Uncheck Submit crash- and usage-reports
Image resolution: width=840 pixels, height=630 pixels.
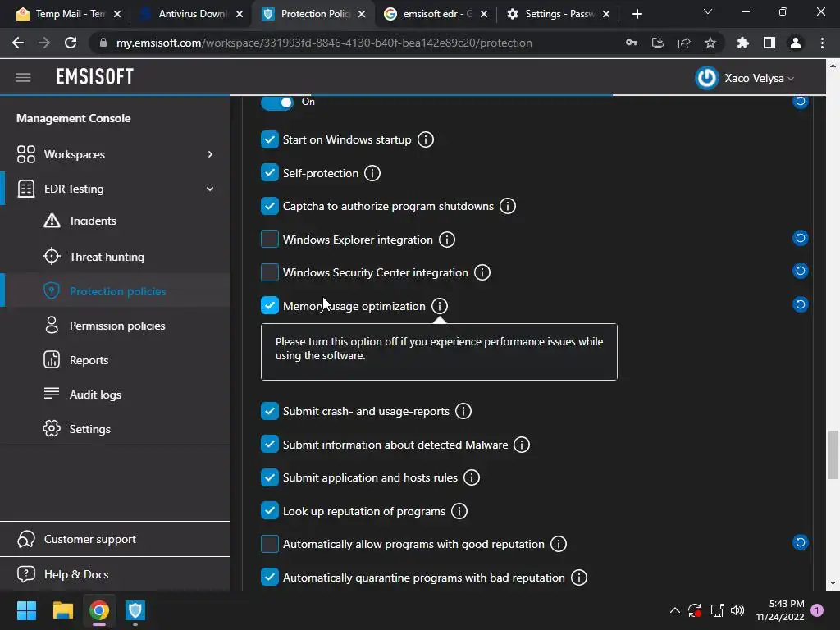coord(269,411)
